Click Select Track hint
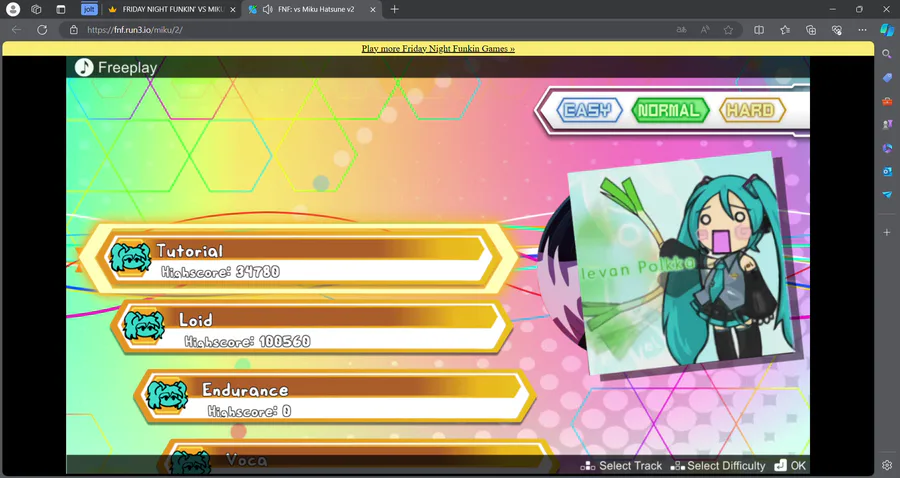 point(621,466)
